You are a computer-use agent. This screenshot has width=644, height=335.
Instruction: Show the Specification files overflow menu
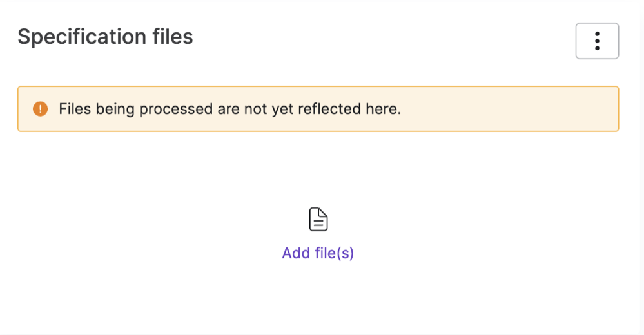[x=597, y=41]
